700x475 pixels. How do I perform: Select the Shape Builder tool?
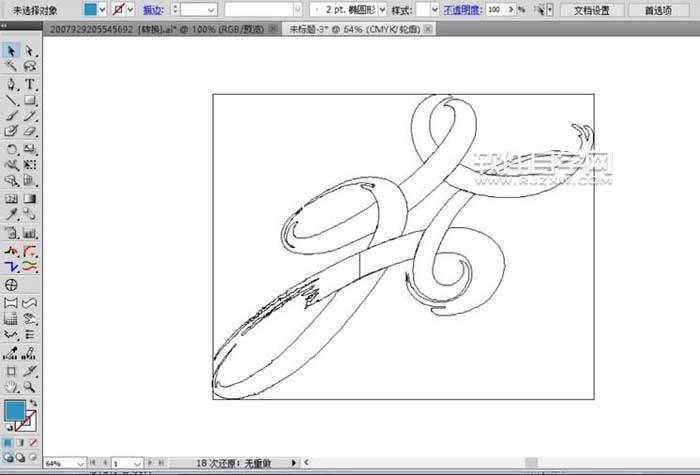pos(11,180)
